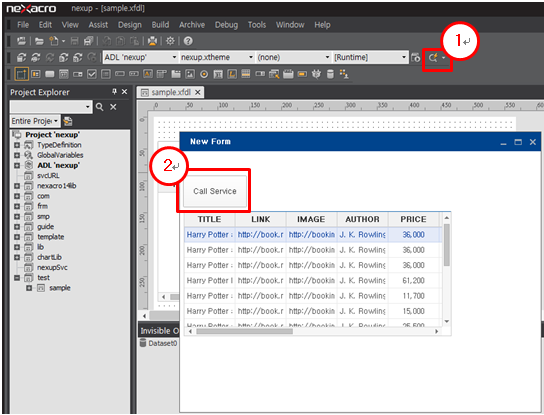Close the sample.xfdl tab
Viewport: 544px width, 415px height.
(198, 92)
